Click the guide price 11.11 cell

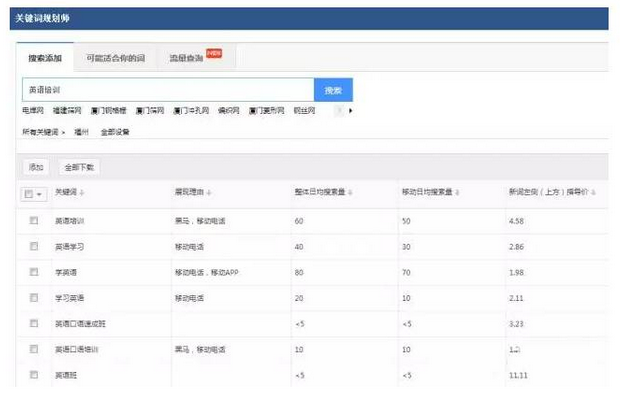(518, 375)
